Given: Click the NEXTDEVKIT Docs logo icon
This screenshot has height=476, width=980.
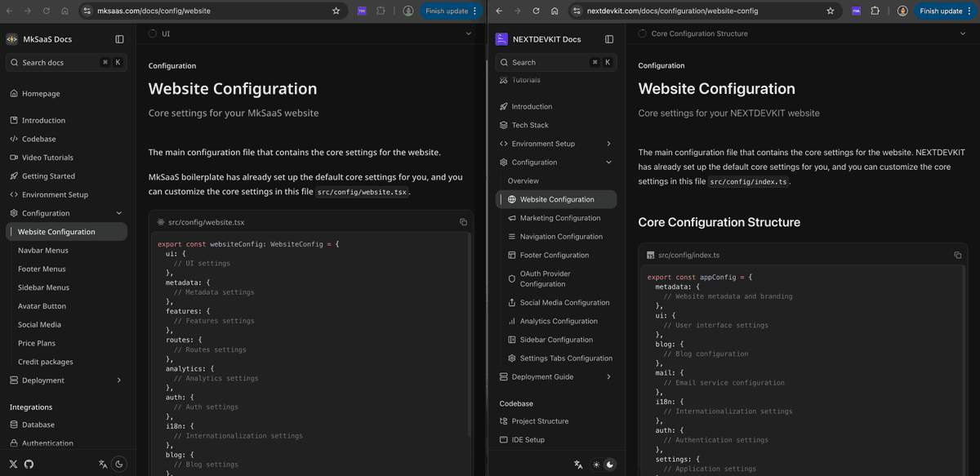Looking at the screenshot, I should (x=501, y=39).
